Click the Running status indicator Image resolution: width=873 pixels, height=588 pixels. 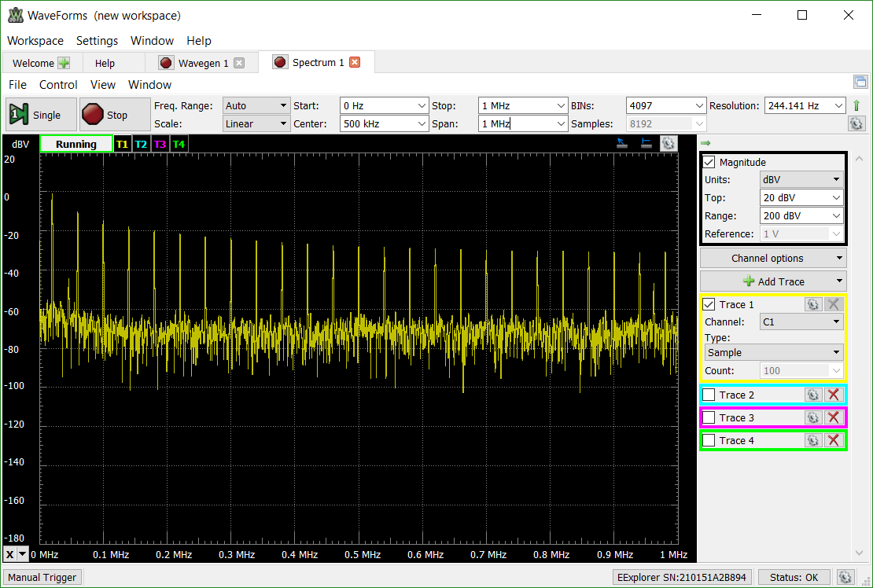[x=76, y=144]
